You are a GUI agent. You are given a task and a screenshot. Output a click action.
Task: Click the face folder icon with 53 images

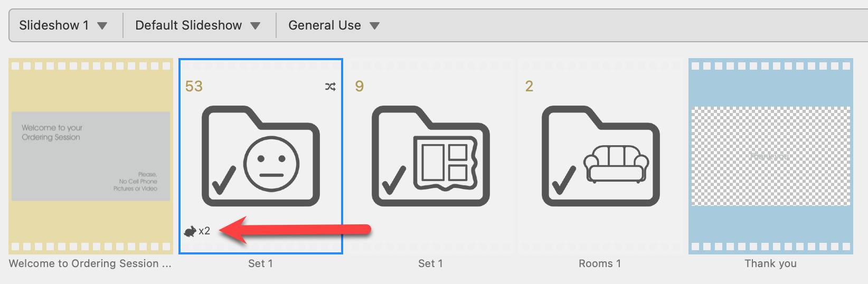click(x=260, y=156)
